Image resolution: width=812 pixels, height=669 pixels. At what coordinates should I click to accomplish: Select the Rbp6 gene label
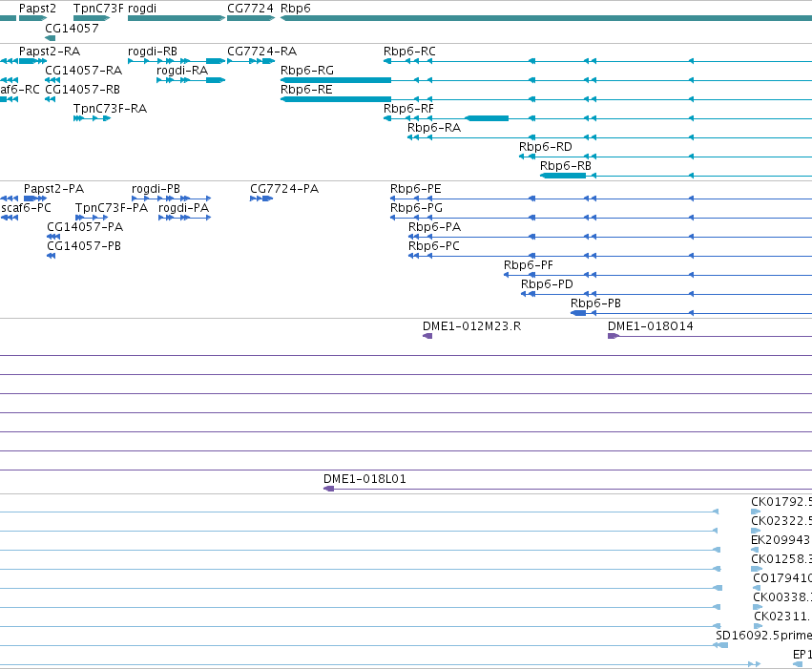[296, 9]
